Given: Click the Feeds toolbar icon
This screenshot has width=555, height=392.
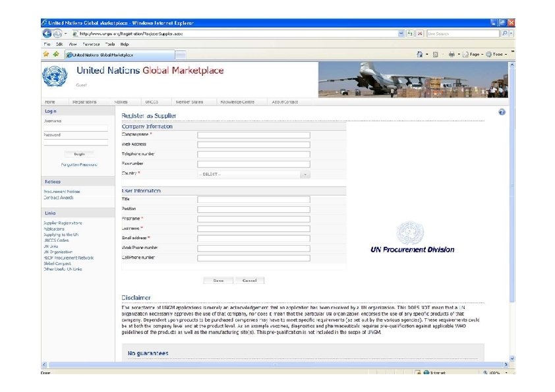Looking at the screenshot, I should pos(435,55).
